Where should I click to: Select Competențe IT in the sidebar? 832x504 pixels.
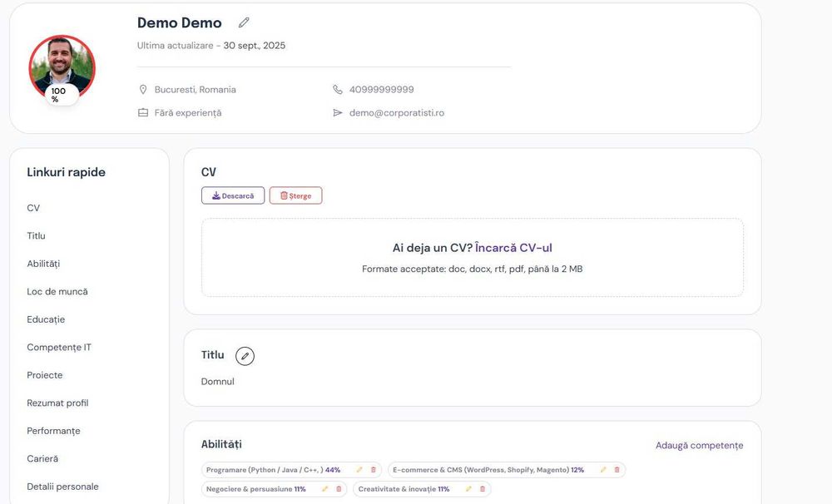pos(59,348)
